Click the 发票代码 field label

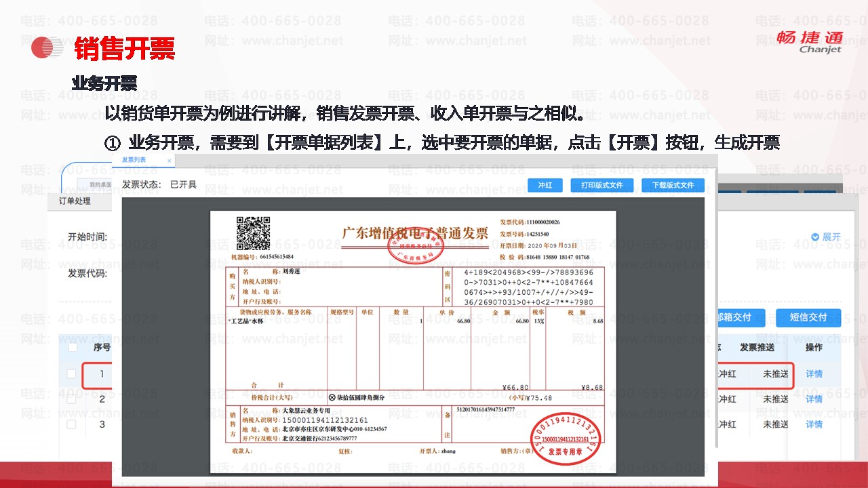(x=87, y=273)
